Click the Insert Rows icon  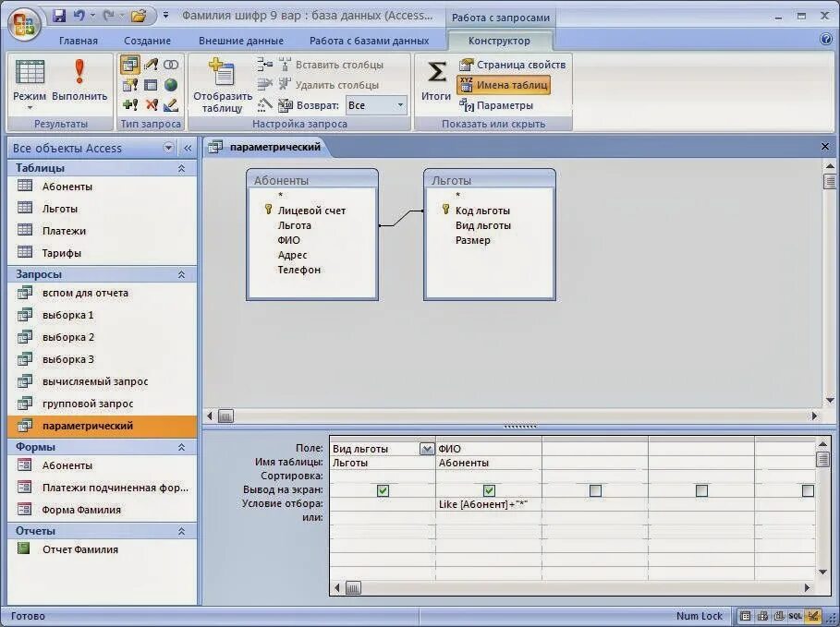pos(264,65)
